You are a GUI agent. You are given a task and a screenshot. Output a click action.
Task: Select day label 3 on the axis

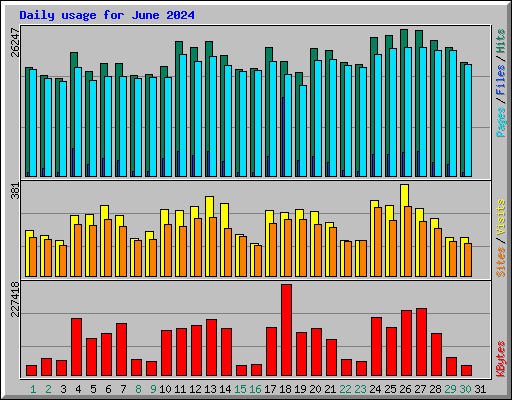(63, 389)
